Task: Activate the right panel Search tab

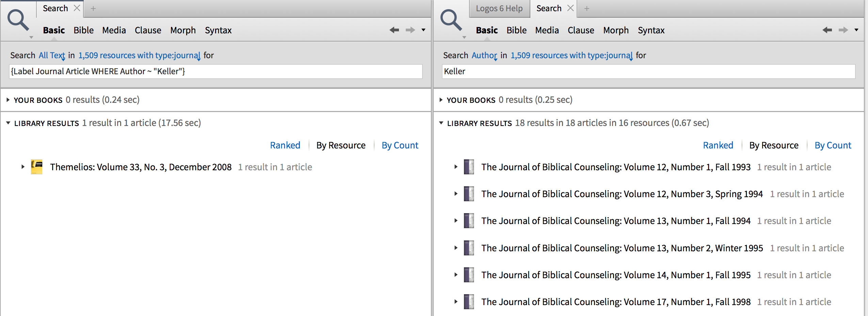Action: [549, 9]
